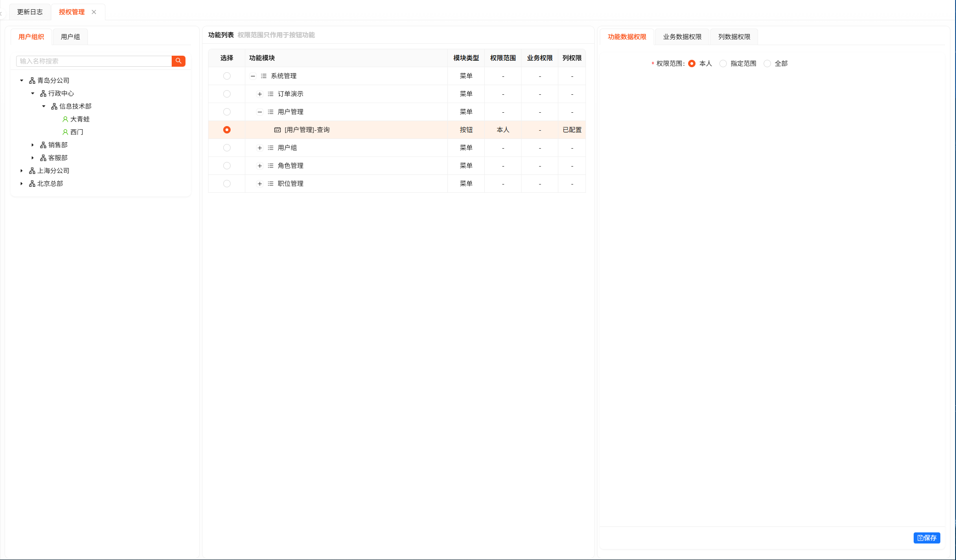The height and width of the screenshot is (560, 956).
Task: Switch to the 用户组 tab
Action: 70,37
